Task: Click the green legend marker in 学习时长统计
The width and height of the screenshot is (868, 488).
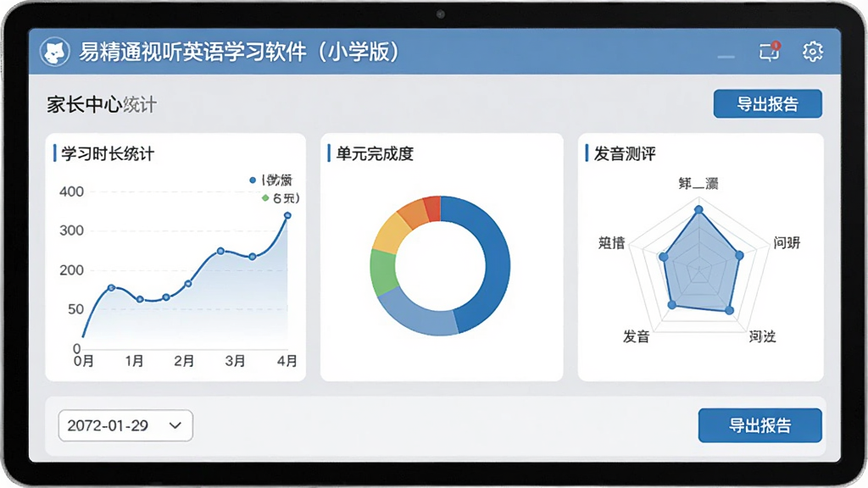Action: pyautogui.click(x=265, y=198)
